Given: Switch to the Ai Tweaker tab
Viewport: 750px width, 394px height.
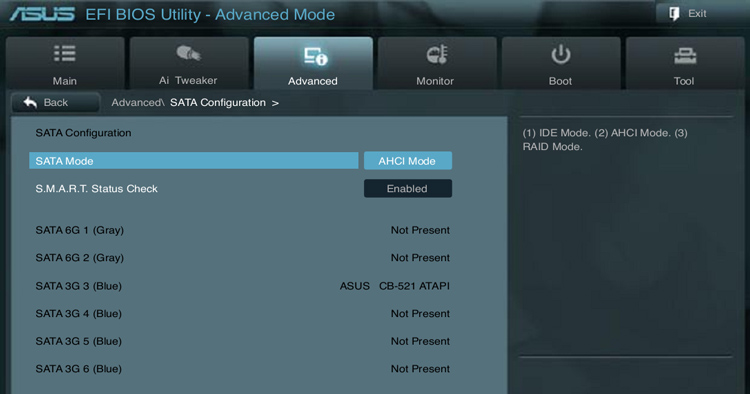Looking at the screenshot, I should click(189, 63).
